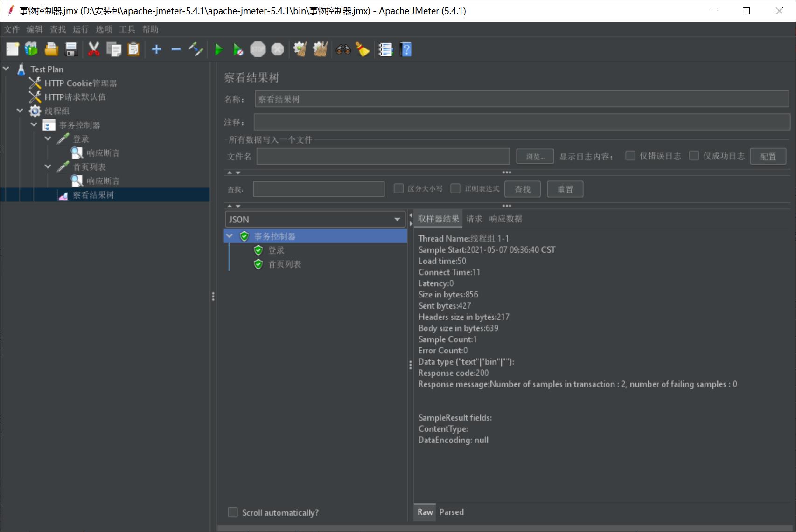Image resolution: width=796 pixels, height=532 pixels.
Task: Start the test with the green play icon
Action: (x=218, y=49)
